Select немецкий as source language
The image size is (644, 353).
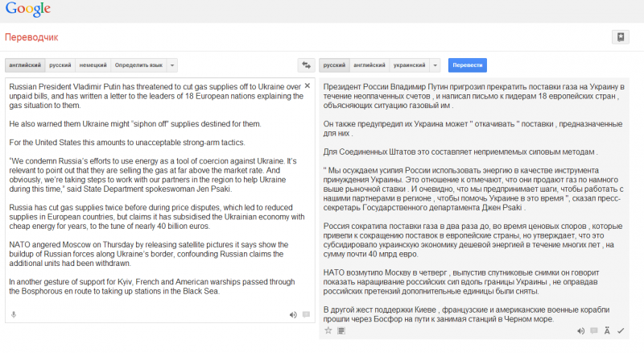(93, 65)
